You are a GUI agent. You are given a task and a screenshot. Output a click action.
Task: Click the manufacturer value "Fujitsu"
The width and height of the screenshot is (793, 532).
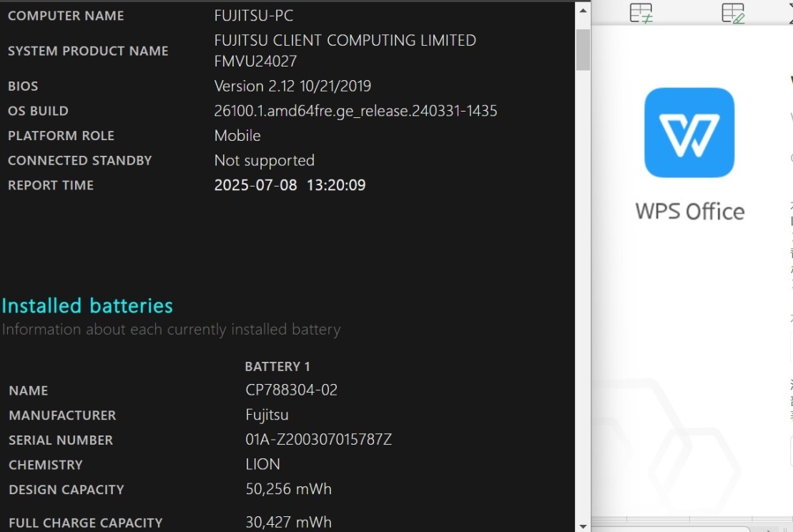pos(267,415)
